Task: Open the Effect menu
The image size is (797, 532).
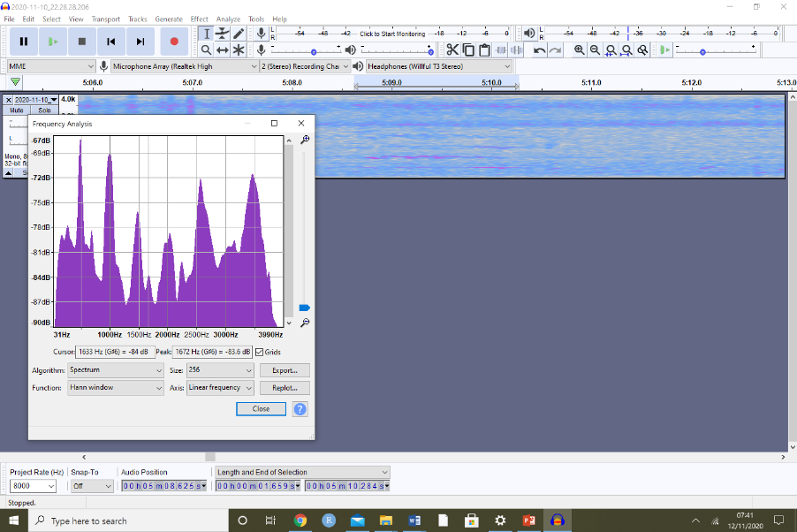Action: (x=200, y=19)
